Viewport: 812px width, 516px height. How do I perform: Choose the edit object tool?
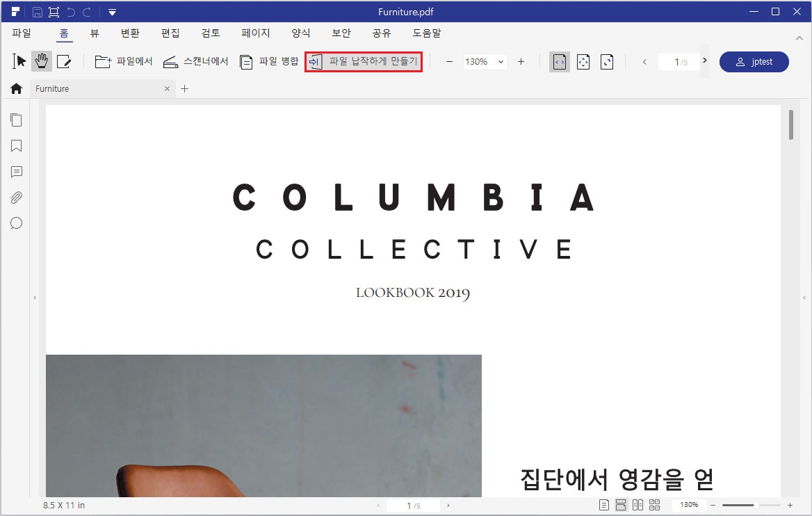[64, 62]
